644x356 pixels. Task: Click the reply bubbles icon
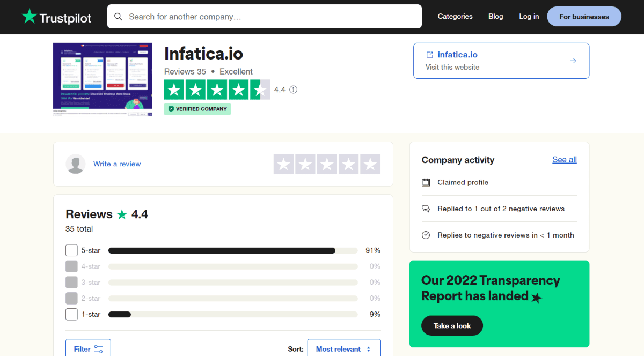[x=426, y=209]
